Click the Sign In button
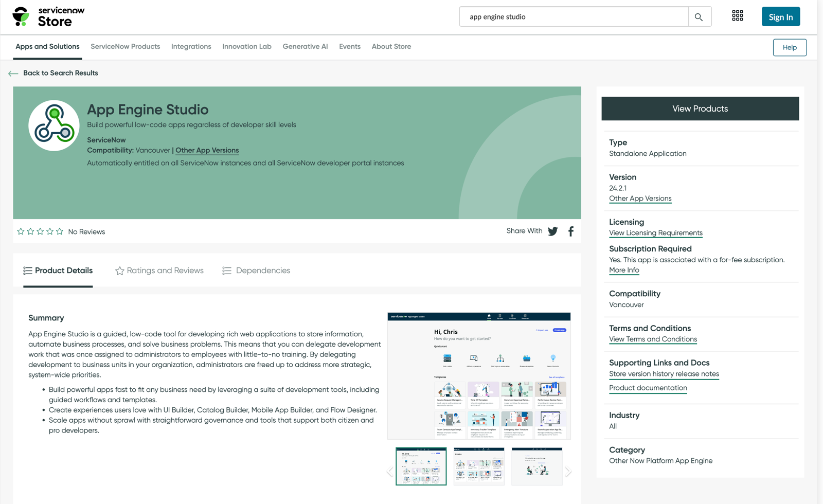Image resolution: width=823 pixels, height=504 pixels. [781, 17]
